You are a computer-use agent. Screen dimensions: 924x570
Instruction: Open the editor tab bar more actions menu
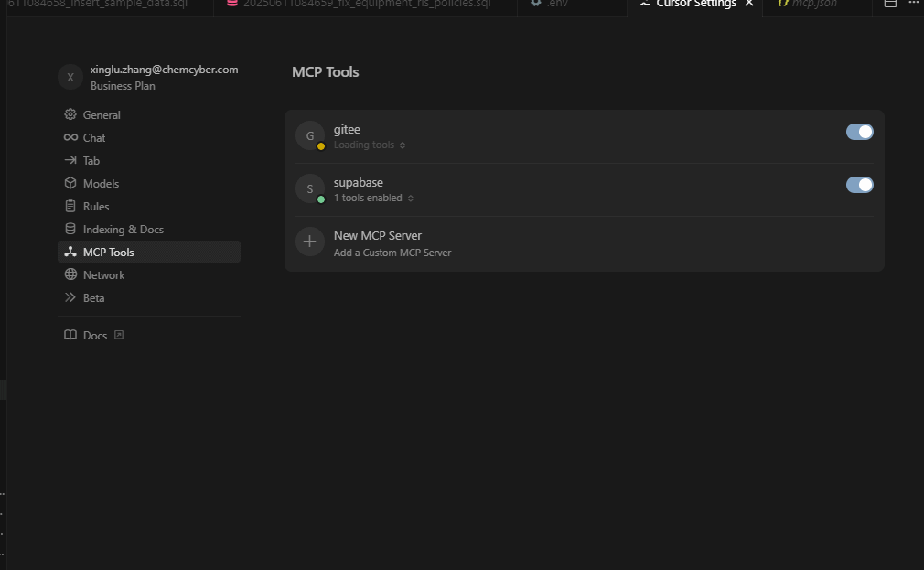click(913, 4)
